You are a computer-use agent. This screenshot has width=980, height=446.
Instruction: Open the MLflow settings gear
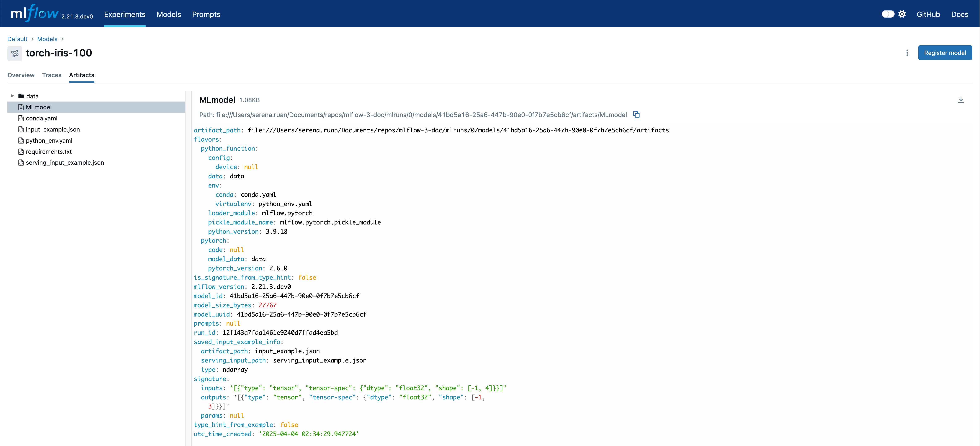(x=902, y=14)
